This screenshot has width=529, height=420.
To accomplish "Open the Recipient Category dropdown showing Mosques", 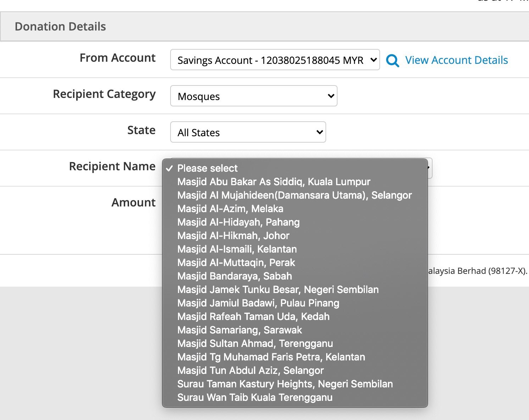I will pyautogui.click(x=254, y=96).
